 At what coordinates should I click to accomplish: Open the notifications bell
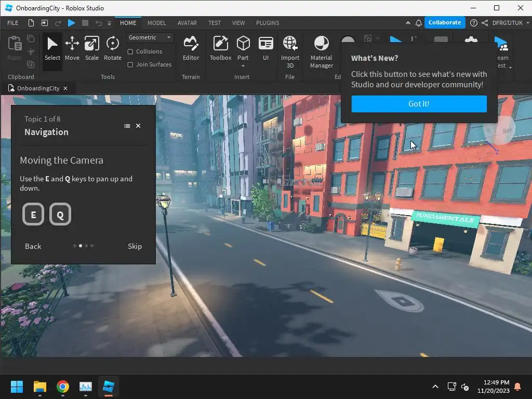[x=418, y=23]
